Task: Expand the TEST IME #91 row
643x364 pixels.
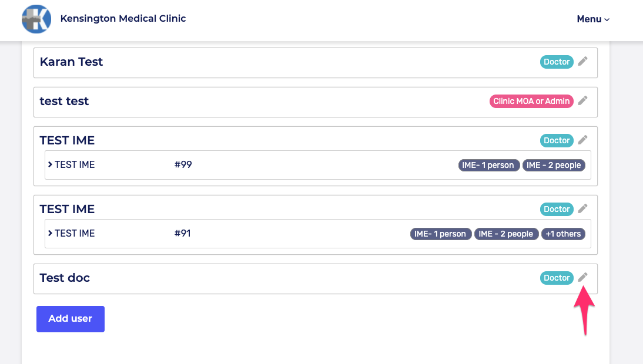Action: [x=51, y=233]
